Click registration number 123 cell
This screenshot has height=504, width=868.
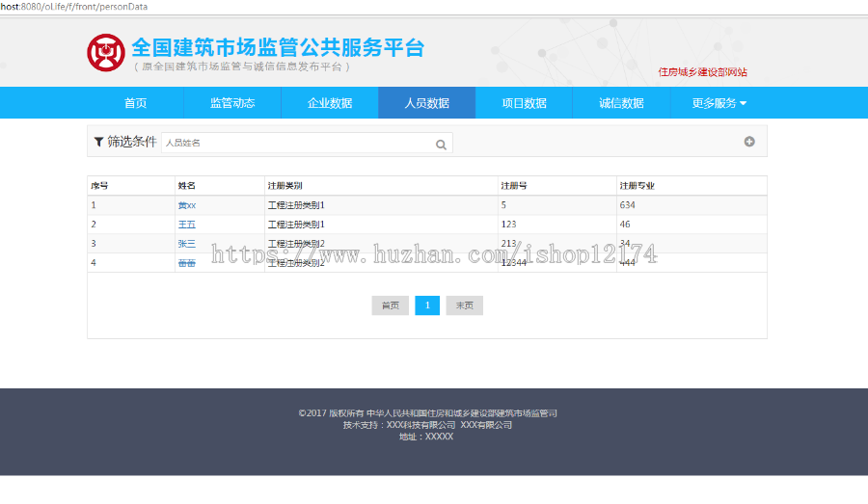click(508, 225)
